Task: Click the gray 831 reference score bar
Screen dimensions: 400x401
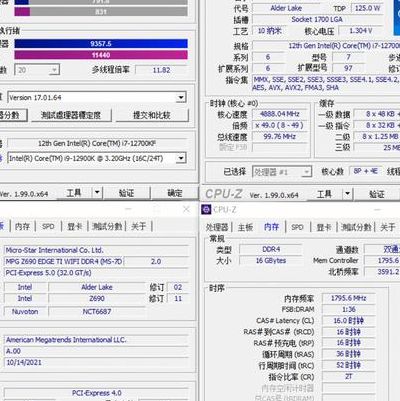Action: tap(101, 12)
